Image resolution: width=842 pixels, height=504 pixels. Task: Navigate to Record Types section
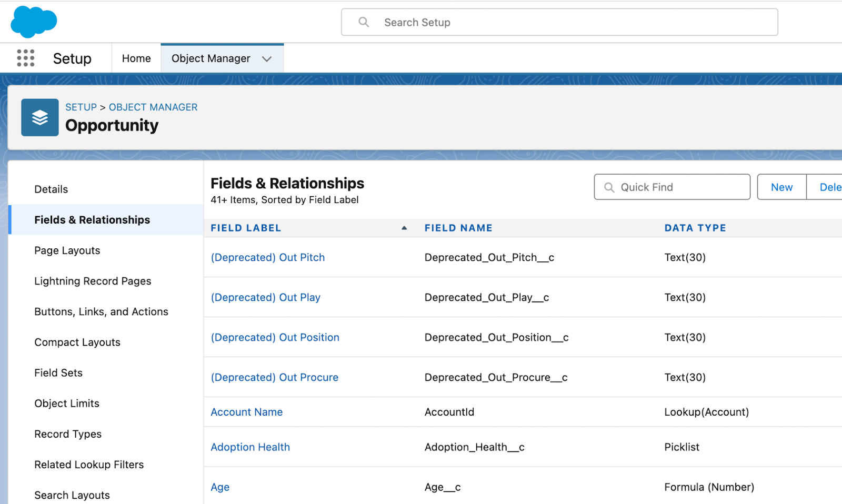click(x=67, y=434)
